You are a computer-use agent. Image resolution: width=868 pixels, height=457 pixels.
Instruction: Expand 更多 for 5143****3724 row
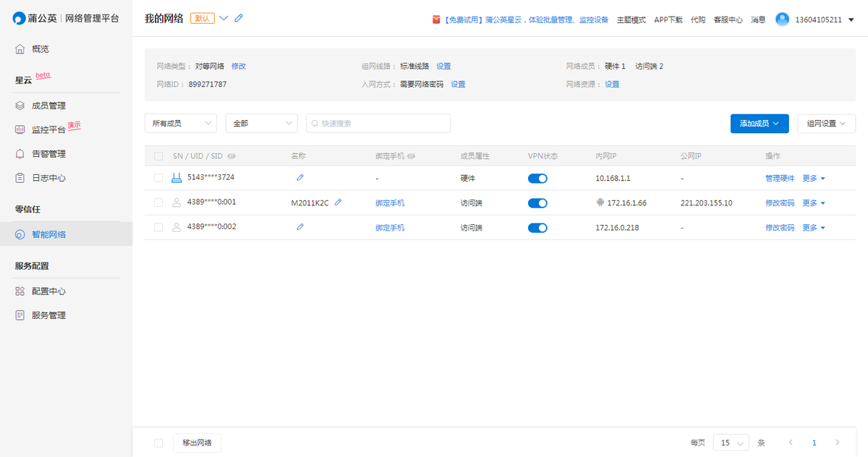point(814,178)
